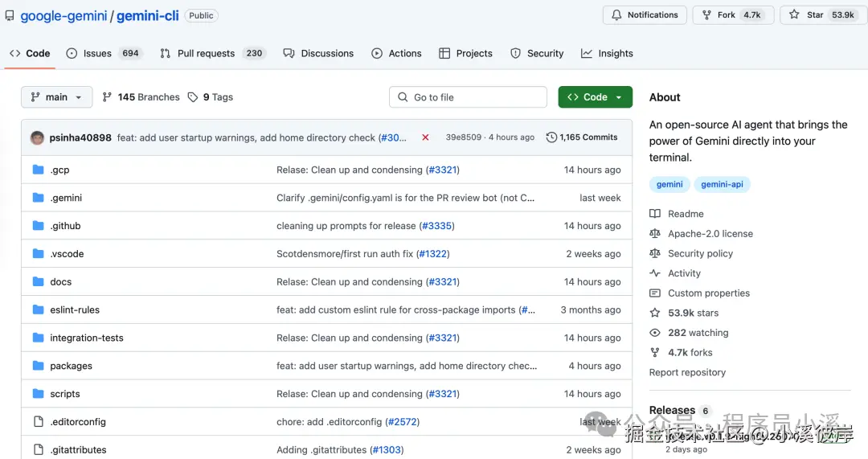Screen dimensions: 868x459
Task: Open the docs folder icon
Action: (38, 282)
